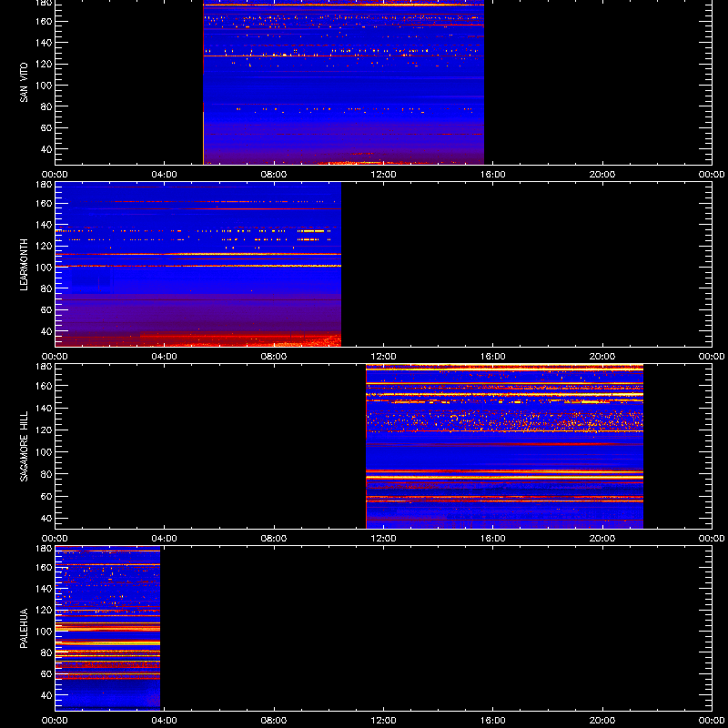Click the 20:00 time label under Palehua panel

[602, 721]
